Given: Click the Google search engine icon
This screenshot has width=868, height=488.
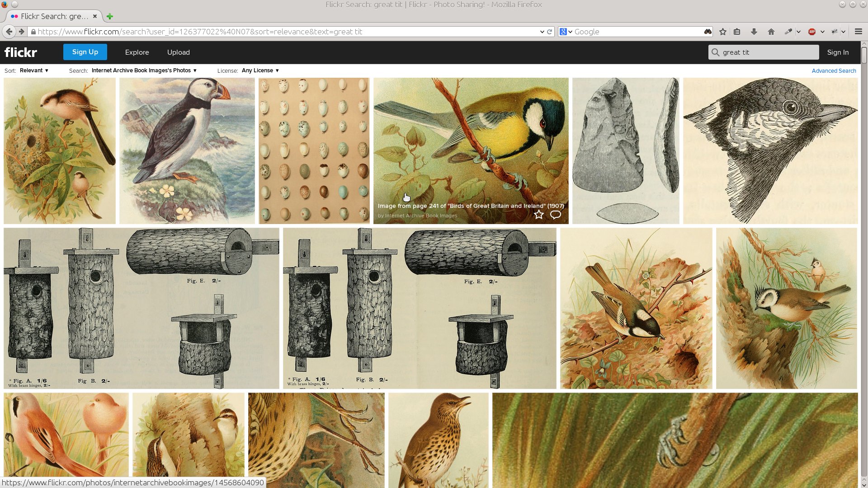Looking at the screenshot, I should pyautogui.click(x=563, y=32).
